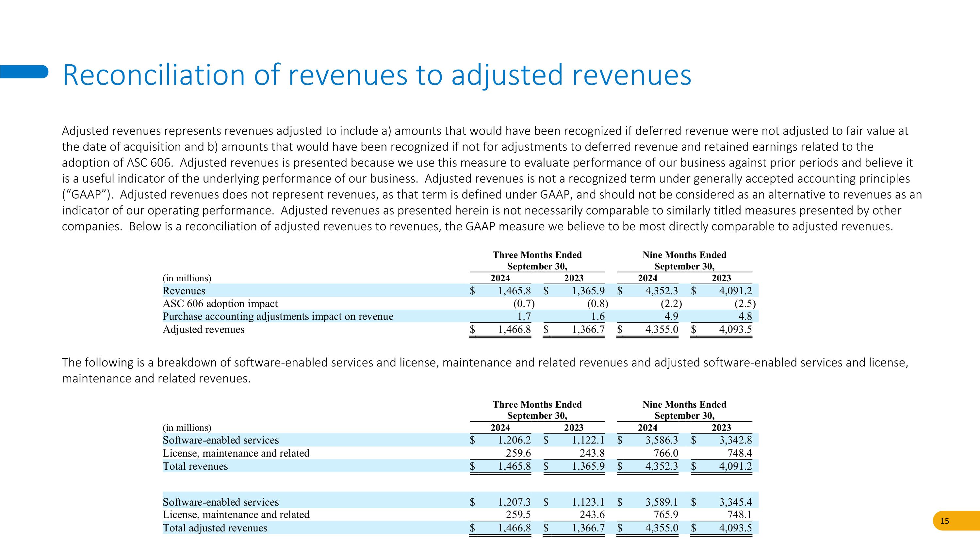Click the Total adjusted revenues row label
This screenshot has width=980, height=551.
pyautogui.click(x=215, y=528)
